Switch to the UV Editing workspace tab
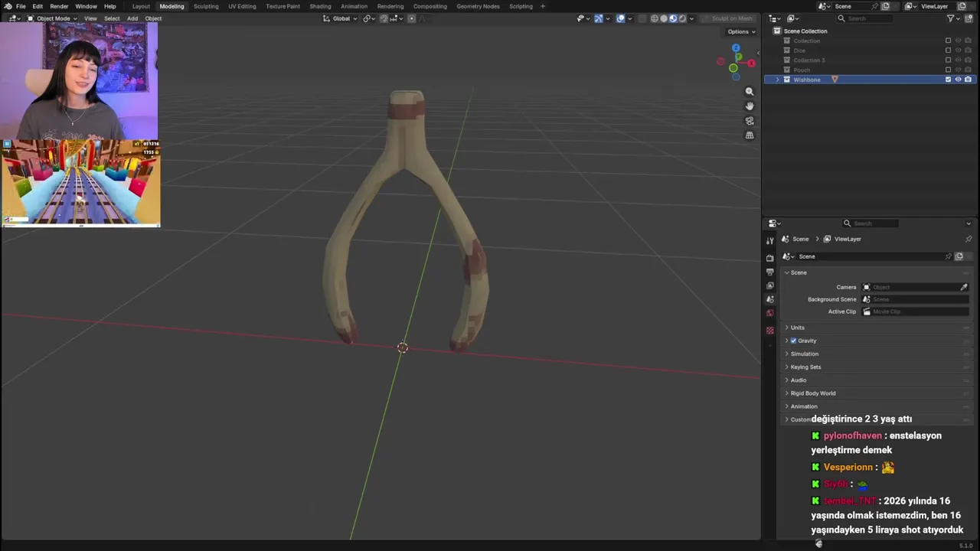 click(242, 6)
